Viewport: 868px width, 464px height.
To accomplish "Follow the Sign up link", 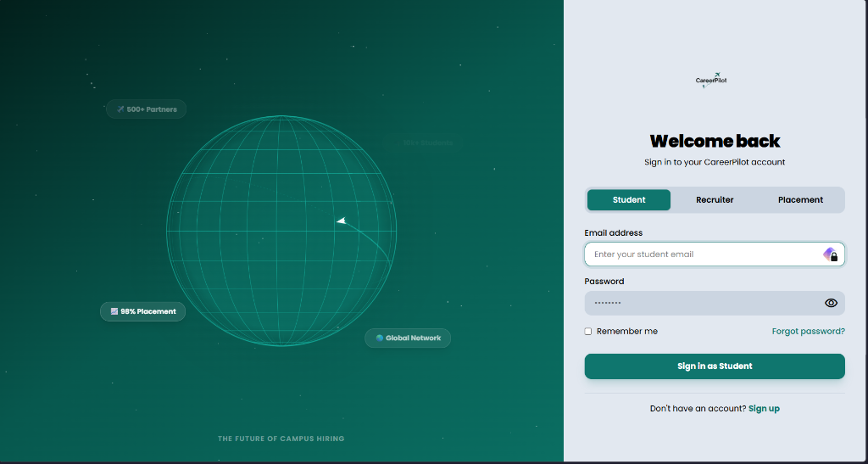I will click(x=764, y=409).
